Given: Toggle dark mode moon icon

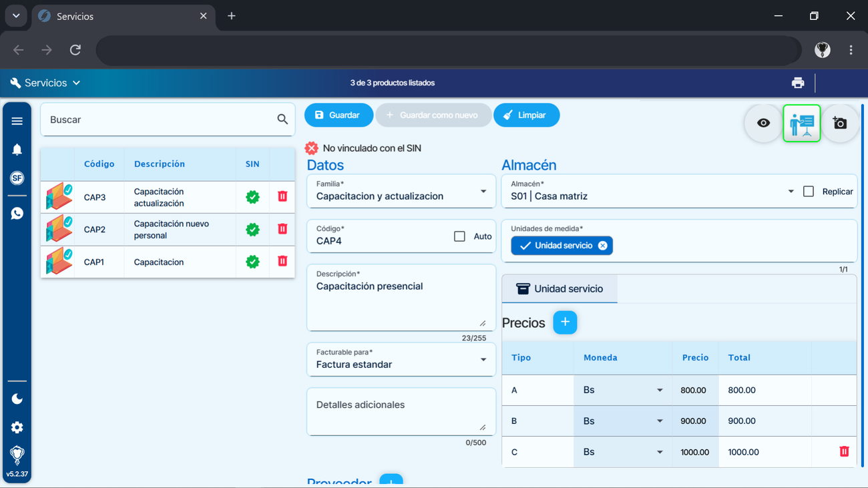Looking at the screenshot, I should 17,399.
